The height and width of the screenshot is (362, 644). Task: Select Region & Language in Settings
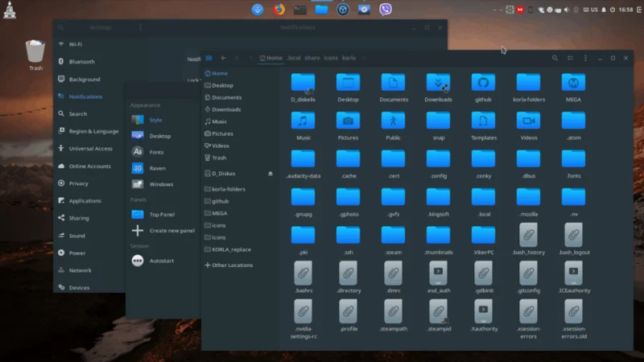89,131
